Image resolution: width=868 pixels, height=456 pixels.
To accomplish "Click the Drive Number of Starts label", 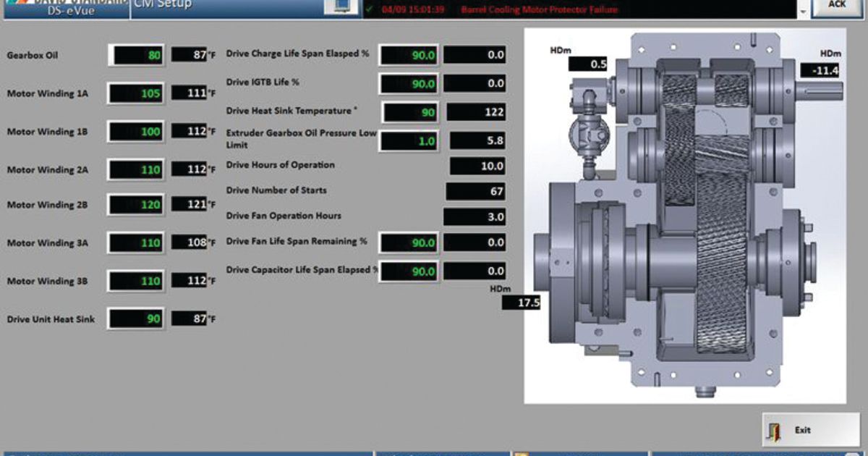I will click(276, 190).
